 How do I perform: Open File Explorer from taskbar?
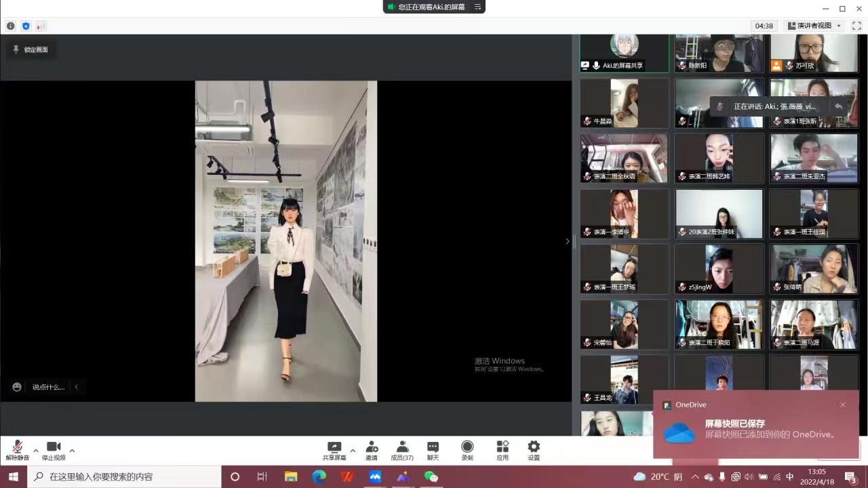point(291,476)
